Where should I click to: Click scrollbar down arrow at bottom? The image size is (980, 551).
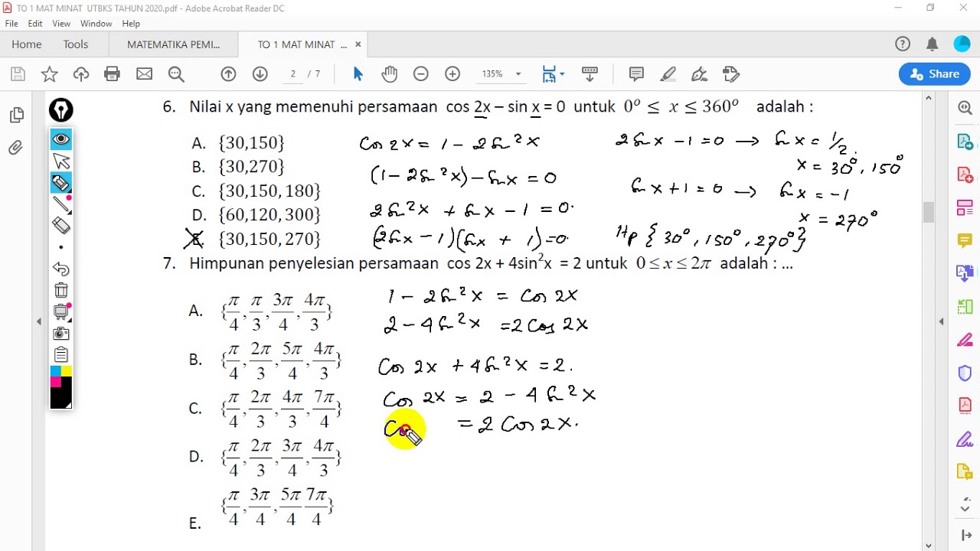[929, 545]
